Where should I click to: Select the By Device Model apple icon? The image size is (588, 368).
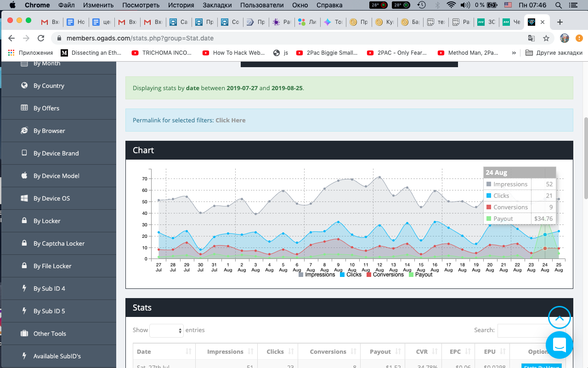(24, 175)
